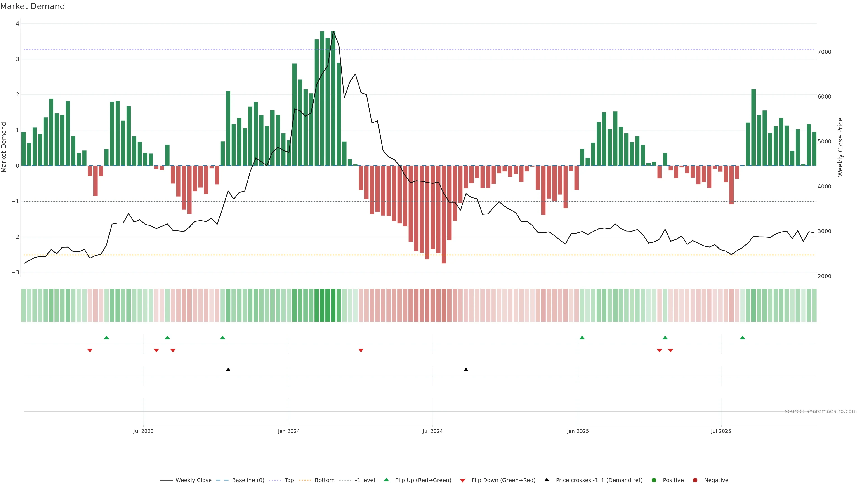
Task: Click the Jan 2024 x-axis label
Action: tap(289, 431)
